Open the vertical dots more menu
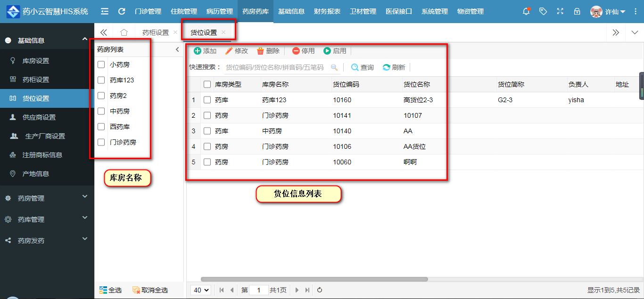Viewport: 644px width, 299px height. point(636,11)
